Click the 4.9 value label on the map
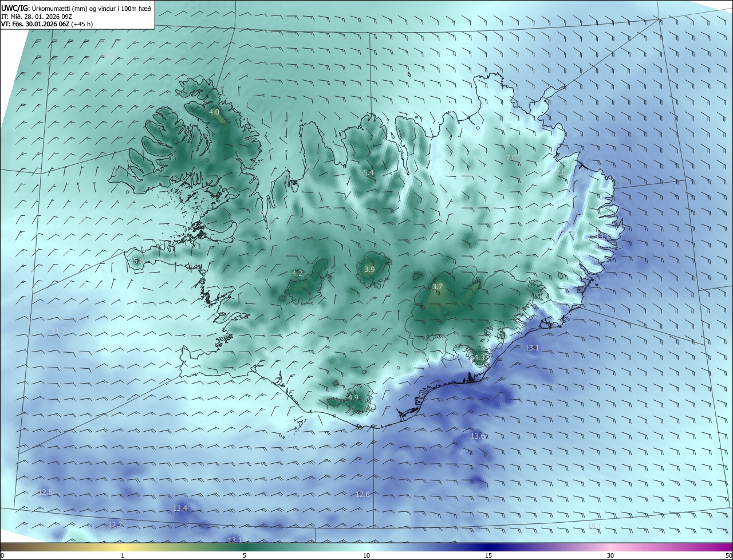Image resolution: width=733 pixels, height=560 pixels. point(353,397)
